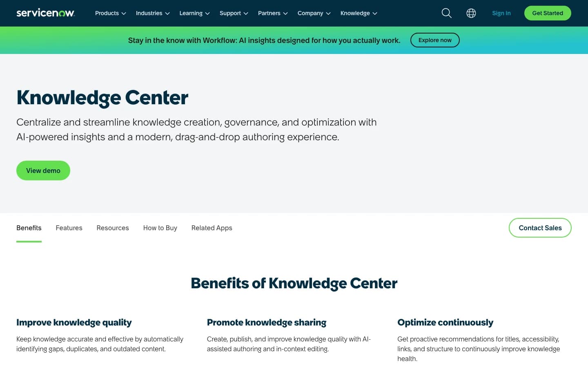Expand the Learning menu
Screen dimensions: 588x368
tap(195, 13)
